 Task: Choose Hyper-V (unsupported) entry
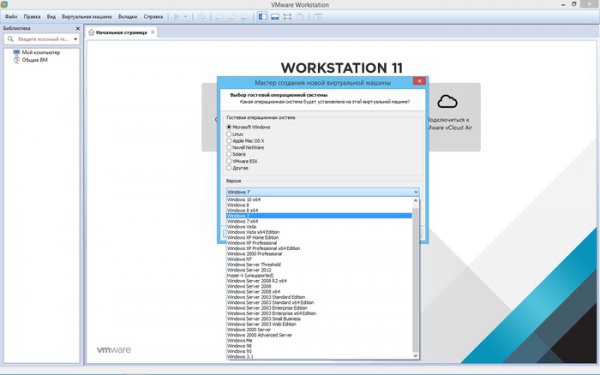click(x=320, y=275)
